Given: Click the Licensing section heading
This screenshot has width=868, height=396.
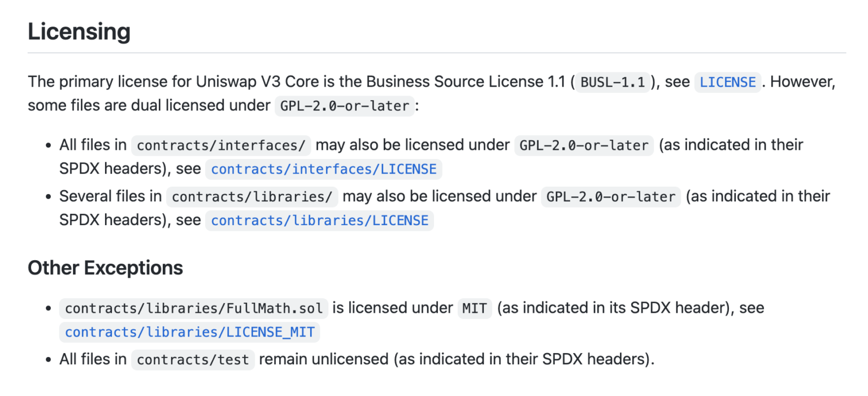Looking at the screenshot, I should tap(79, 32).
